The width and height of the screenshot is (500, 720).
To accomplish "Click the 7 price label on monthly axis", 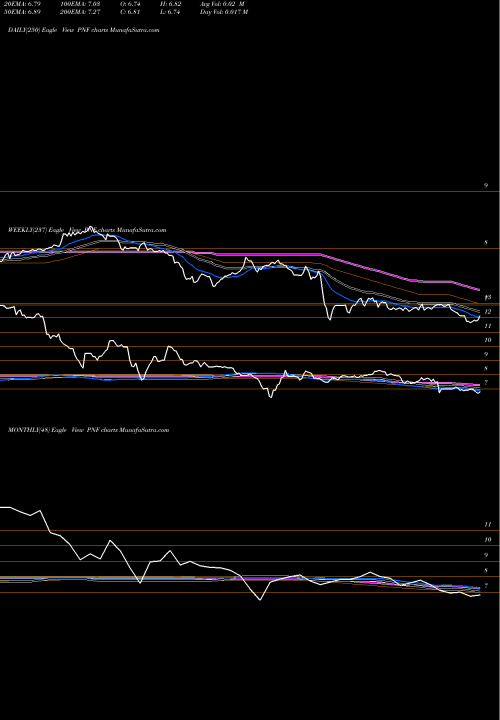I will pyautogui.click(x=486, y=586).
